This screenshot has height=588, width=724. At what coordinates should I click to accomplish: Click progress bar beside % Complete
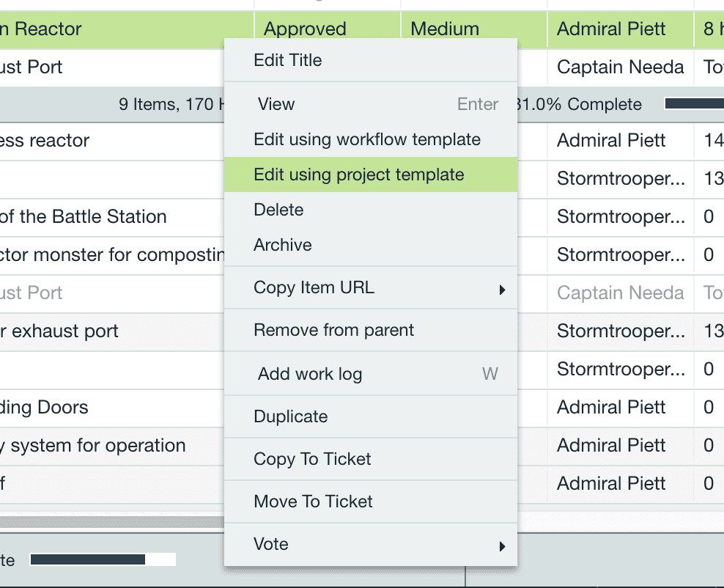pos(694,103)
